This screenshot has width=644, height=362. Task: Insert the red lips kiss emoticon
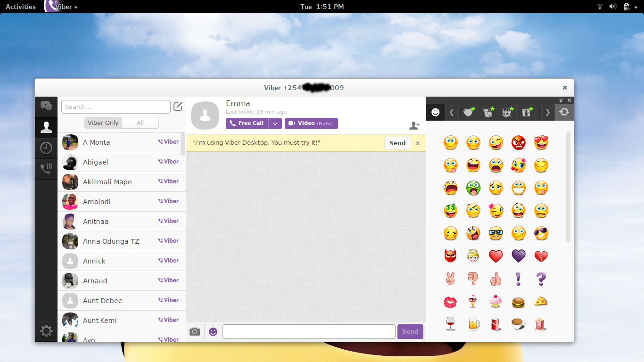pyautogui.click(x=451, y=302)
